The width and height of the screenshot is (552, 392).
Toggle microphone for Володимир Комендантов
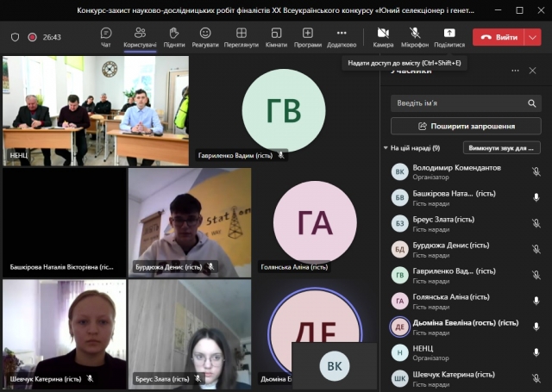(x=536, y=171)
